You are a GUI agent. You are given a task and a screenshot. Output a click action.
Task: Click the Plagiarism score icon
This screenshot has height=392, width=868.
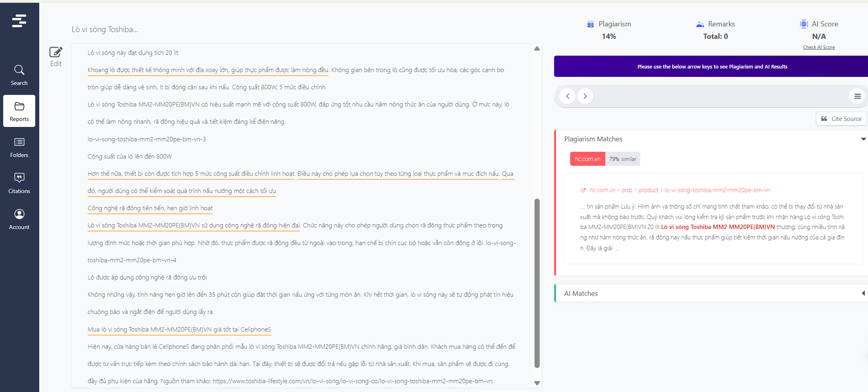pyautogui.click(x=590, y=24)
